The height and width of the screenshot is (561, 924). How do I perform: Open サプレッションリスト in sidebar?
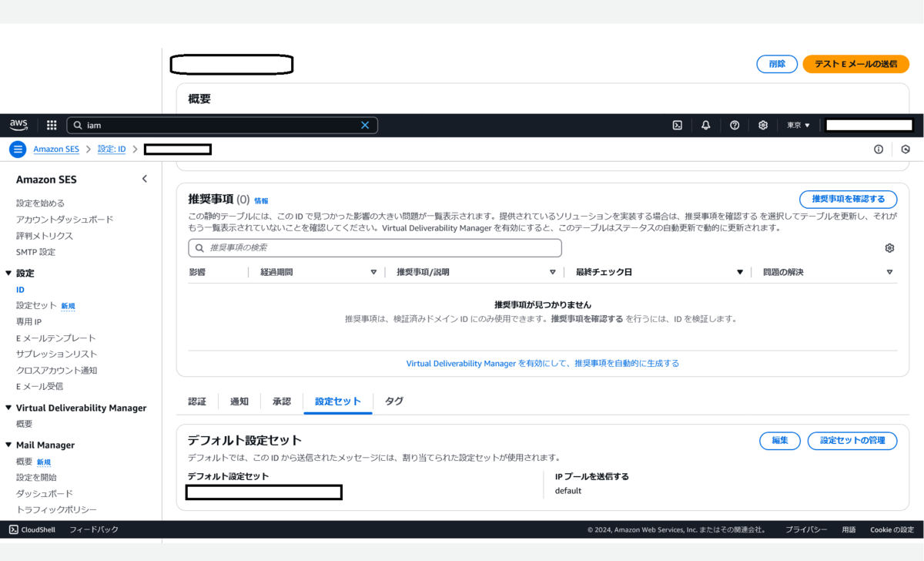click(x=57, y=354)
